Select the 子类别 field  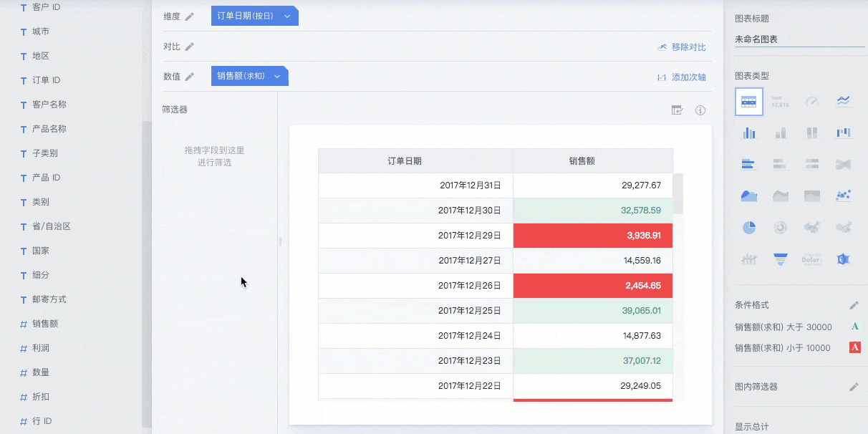click(x=45, y=153)
